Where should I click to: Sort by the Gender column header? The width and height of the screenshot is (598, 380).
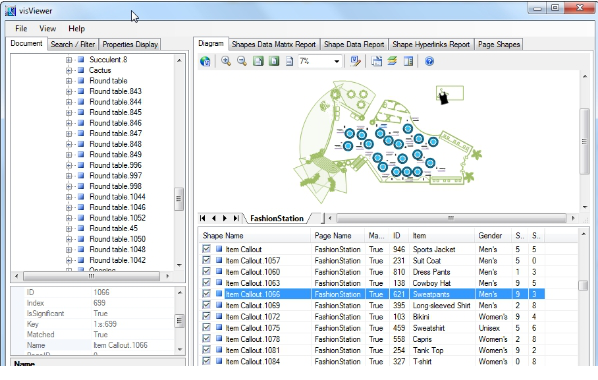(493, 236)
